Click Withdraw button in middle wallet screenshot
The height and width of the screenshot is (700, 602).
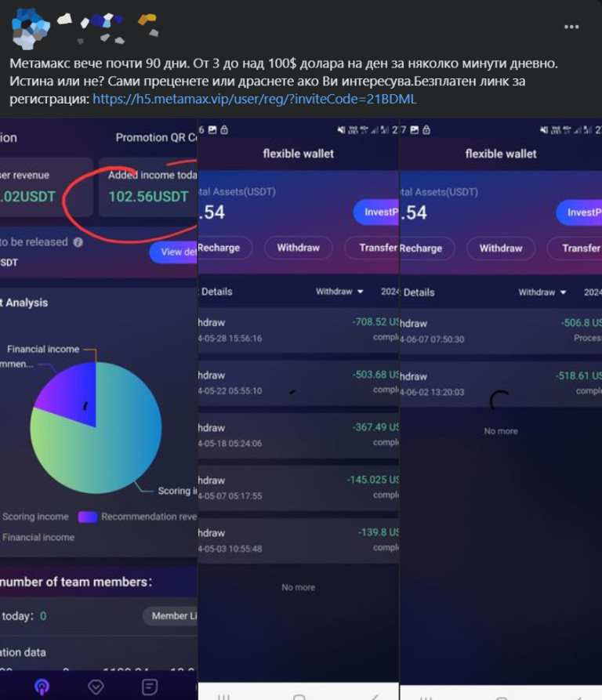[x=298, y=248]
